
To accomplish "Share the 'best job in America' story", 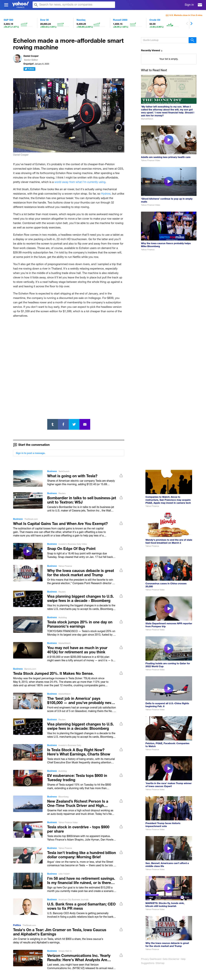I will point(121,698).
